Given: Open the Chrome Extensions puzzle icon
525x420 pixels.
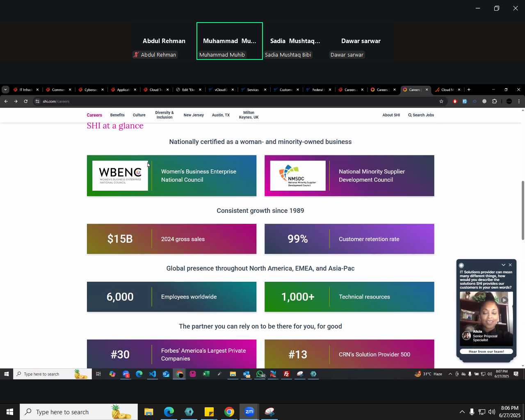Looking at the screenshot, I should pyautogui.click(x=494, y=101).
